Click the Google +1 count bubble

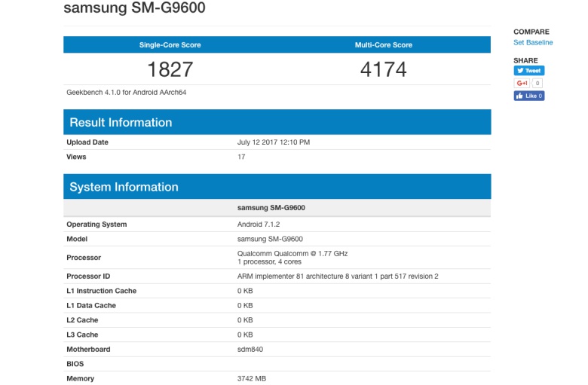[x=537, y=83]
